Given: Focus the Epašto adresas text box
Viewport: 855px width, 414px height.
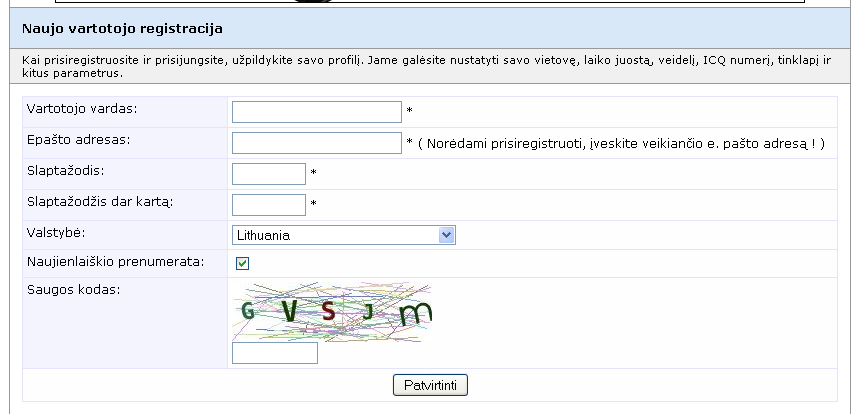Looking at the screenshot, I should coord(317,143).
